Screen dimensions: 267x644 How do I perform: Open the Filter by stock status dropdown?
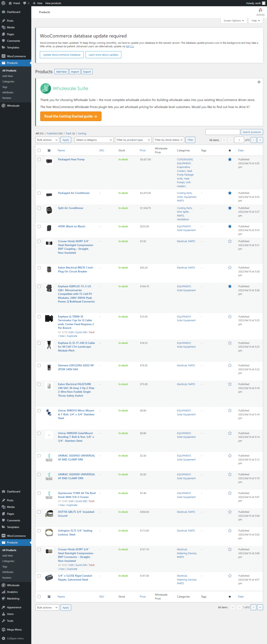point(168,140)
